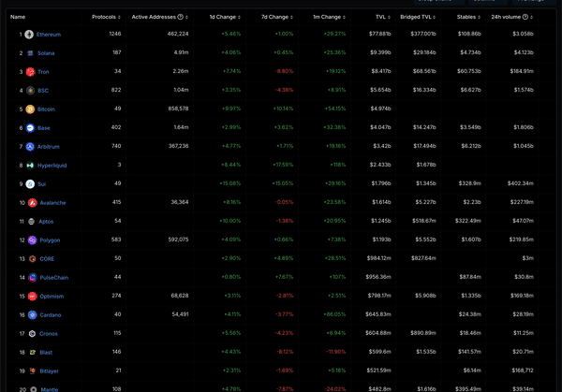
Task: Open the Optimism chain link
Action: (52, 296)
